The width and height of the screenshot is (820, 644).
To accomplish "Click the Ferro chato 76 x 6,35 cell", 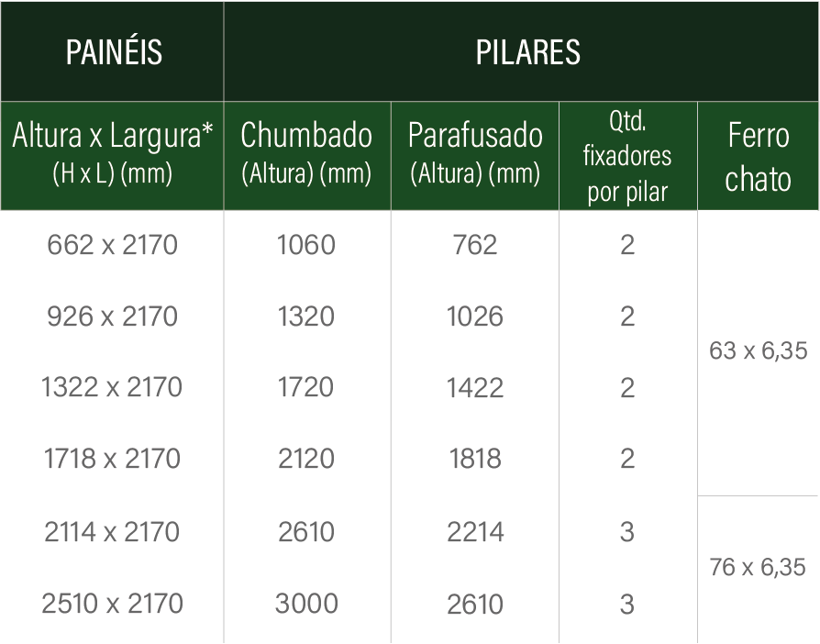I will [x=758, y=568].
